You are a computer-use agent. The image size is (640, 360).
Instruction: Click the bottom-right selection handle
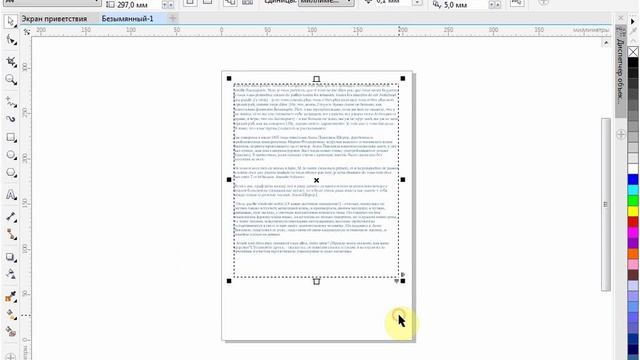coord(403,281)
